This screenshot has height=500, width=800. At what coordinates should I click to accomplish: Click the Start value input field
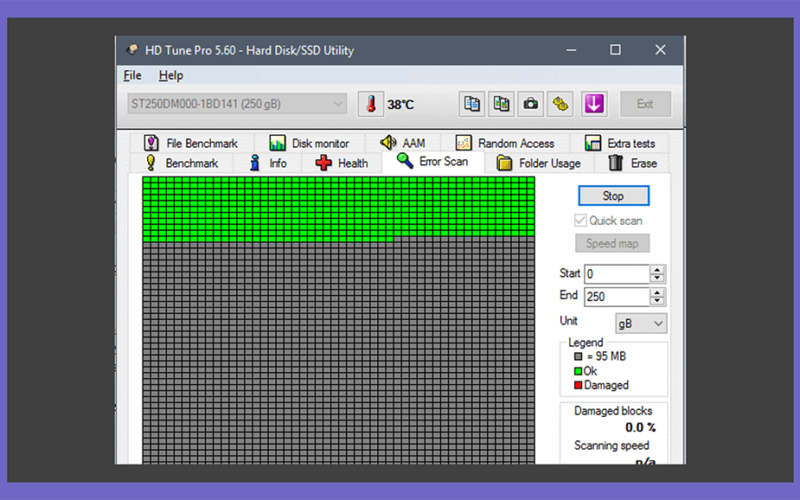coord(617,274)
